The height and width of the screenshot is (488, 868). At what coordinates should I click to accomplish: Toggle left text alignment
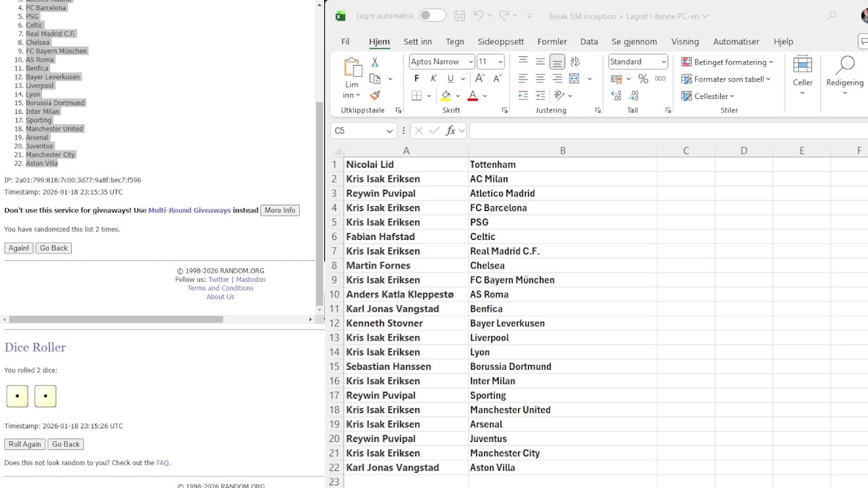pyautogui.click(x=523, y=79)
